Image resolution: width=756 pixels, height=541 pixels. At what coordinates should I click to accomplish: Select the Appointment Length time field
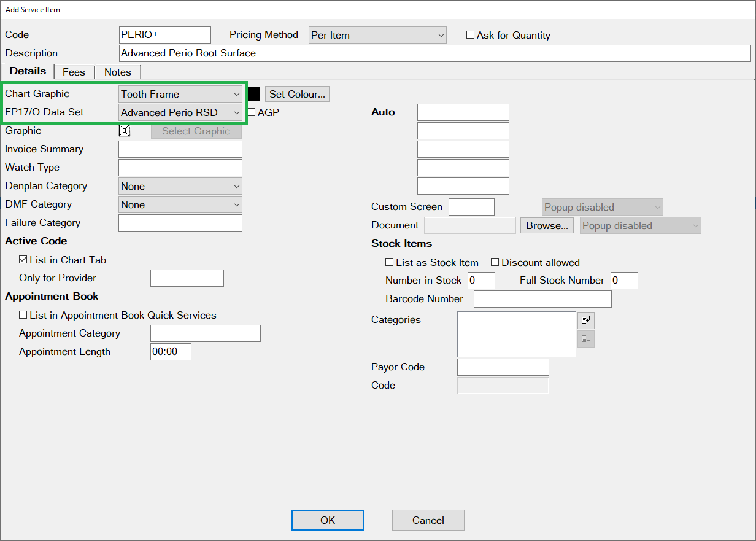pyautogui.click(x=171, y=352)
